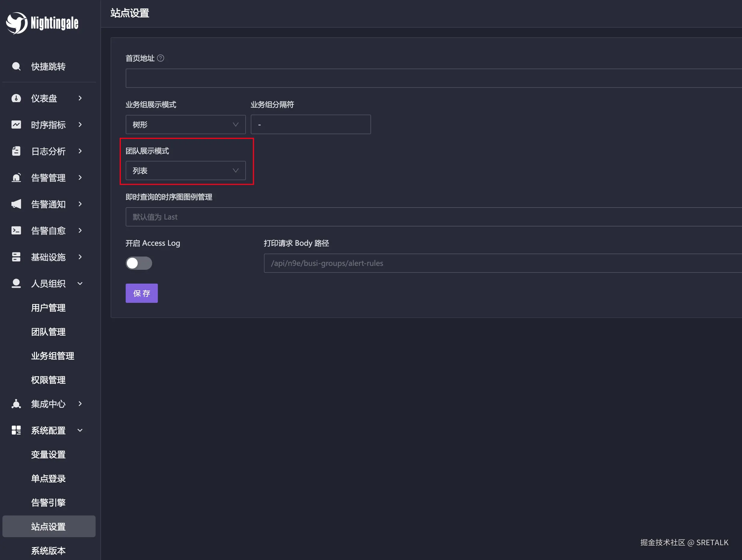Click the help icon beside 首页地址
This screenshot has width=742, height=560.
click(161, 58)
